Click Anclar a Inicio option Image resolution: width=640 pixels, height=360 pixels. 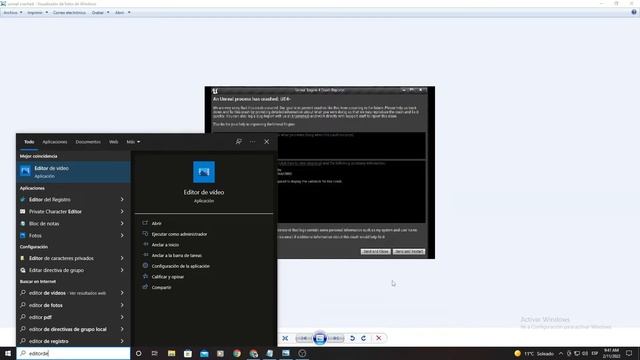coord(165,245)
